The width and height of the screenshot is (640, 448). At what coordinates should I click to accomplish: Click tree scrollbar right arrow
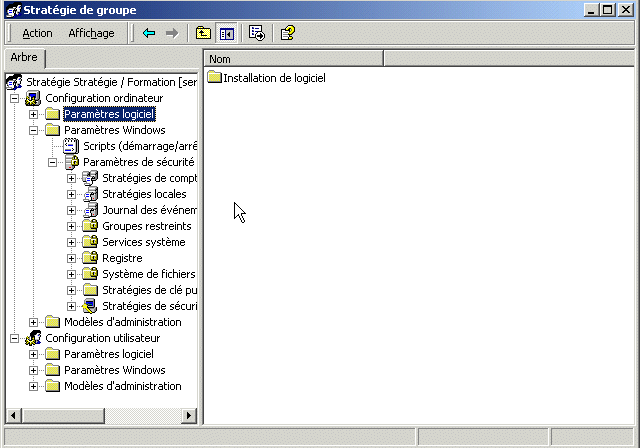[x=189, y=416]
